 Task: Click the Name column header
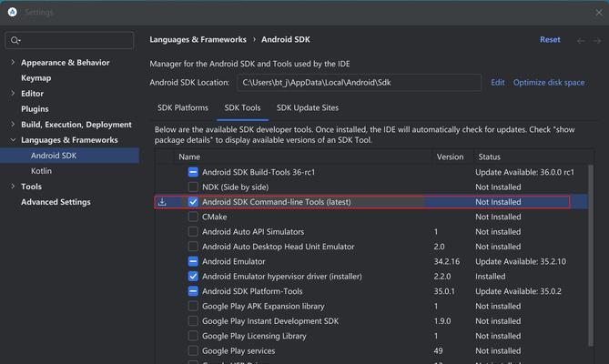click(189, 157)
